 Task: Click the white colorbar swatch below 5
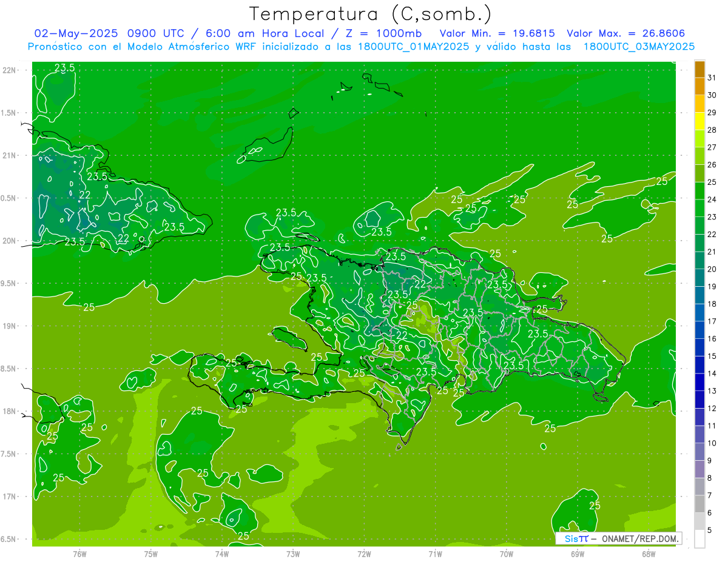[699, 539]
